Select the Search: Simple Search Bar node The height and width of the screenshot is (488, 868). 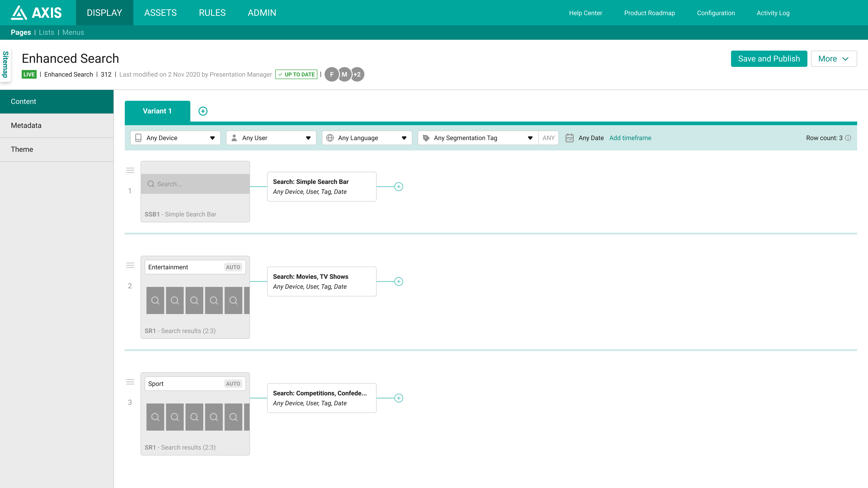[x=322, y=187]
